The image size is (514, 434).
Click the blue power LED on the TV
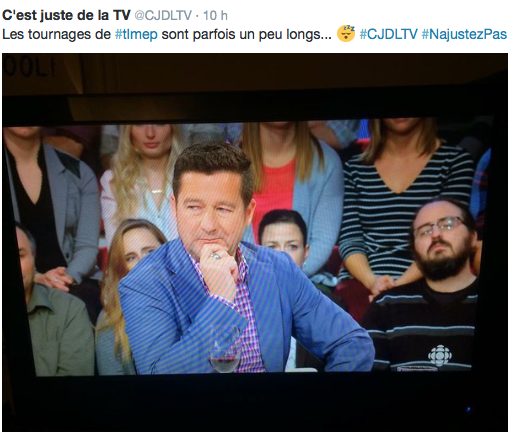click(468, 409)
